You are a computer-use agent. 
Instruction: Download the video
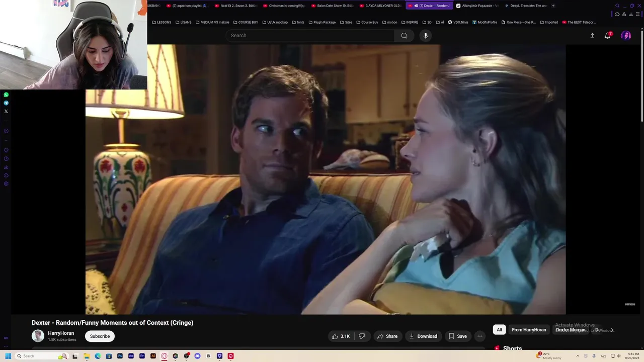click(x=423, y=336)
